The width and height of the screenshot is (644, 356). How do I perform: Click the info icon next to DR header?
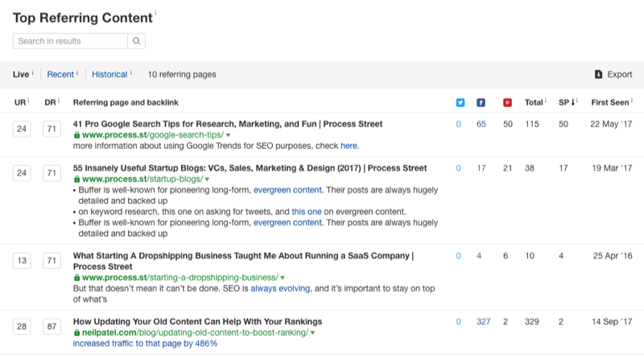point(59,101)
